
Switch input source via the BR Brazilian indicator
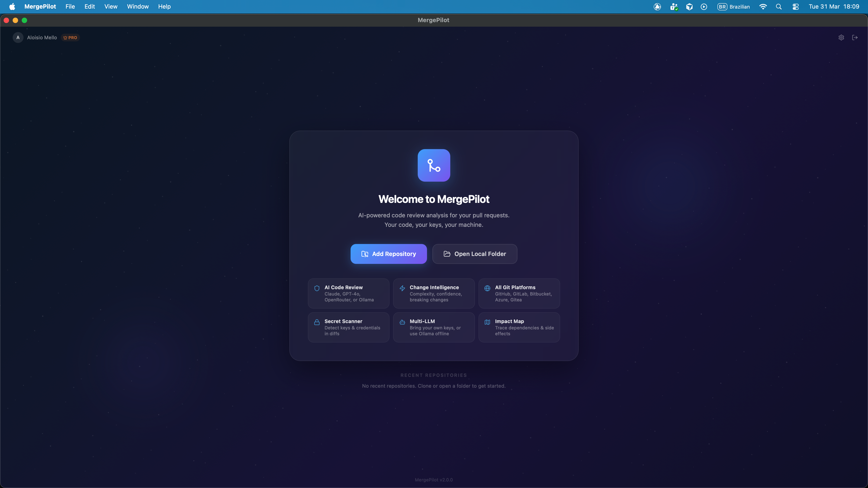pos(734,6)
